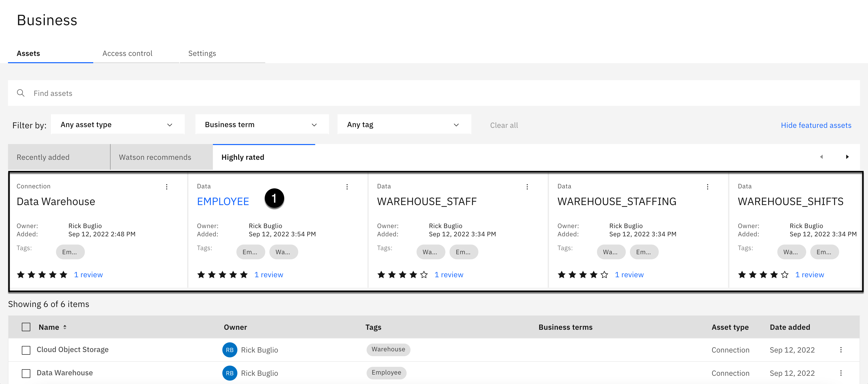868x384 pixels.
Task: Open WAREHOUSE_STAFFING card overflow menu
Action: (707, 187)
